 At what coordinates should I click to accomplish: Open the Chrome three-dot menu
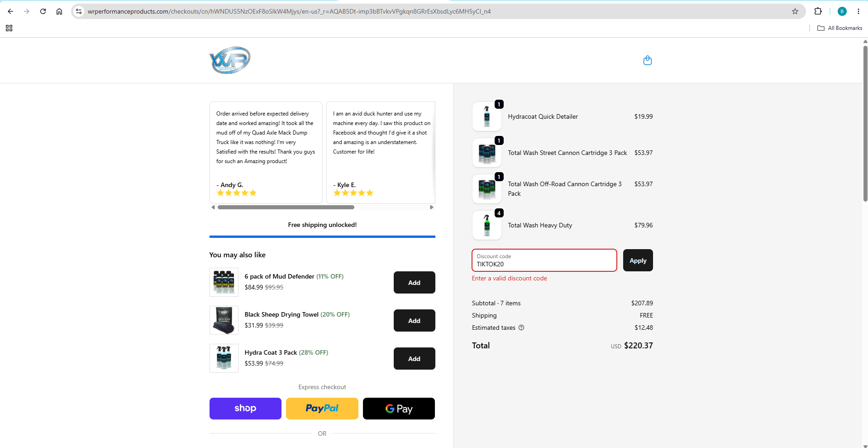[858, 11]
